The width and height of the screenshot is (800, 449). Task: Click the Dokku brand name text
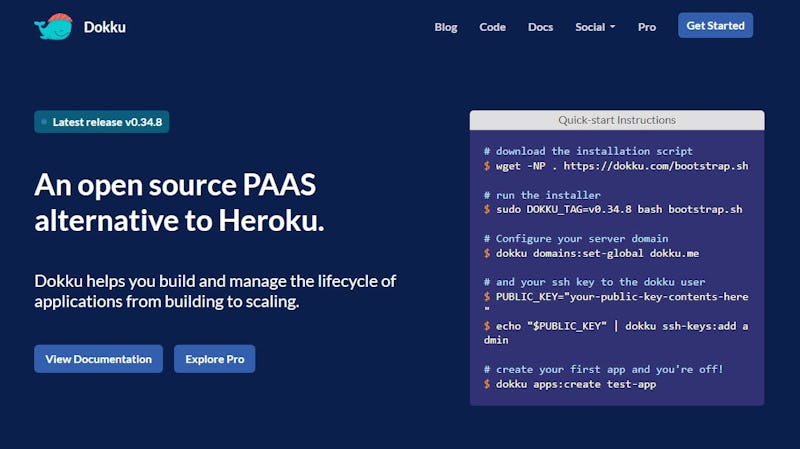[x=105, y=27]
